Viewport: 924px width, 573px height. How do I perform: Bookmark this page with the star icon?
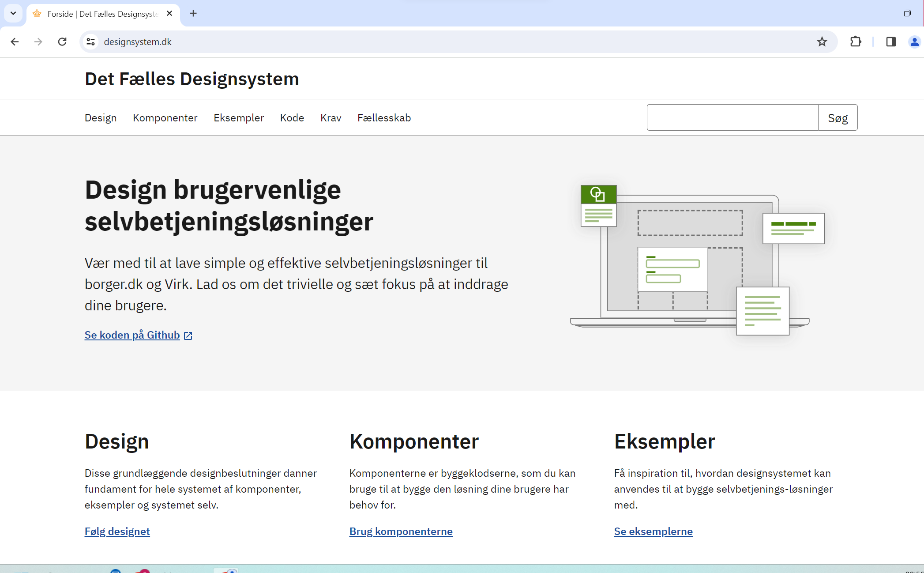(822, 41)
